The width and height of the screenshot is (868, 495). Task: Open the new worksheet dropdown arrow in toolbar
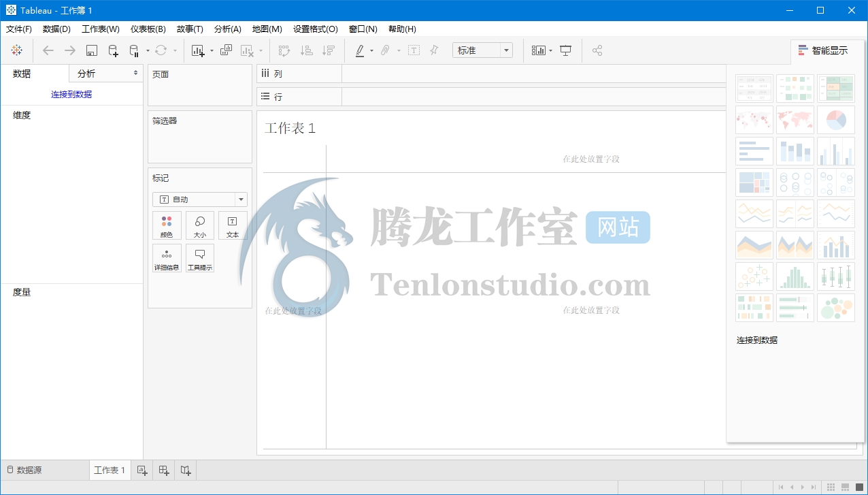click(212, 50)
